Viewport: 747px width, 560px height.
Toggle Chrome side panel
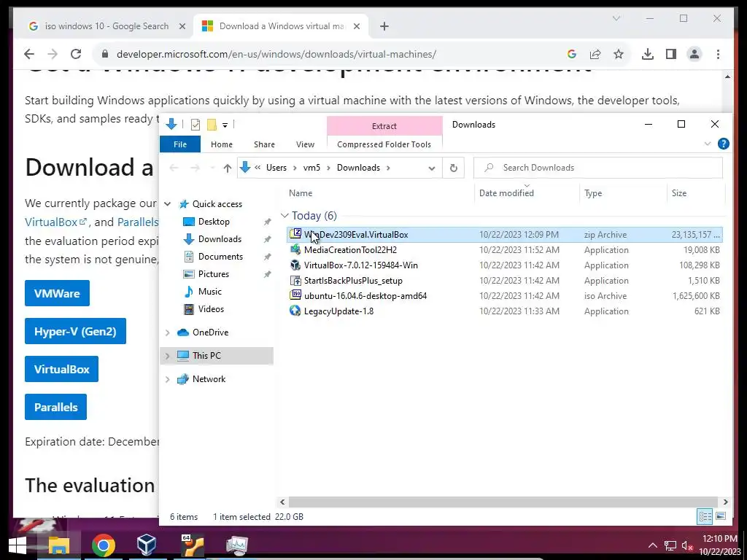coord(671,54)
